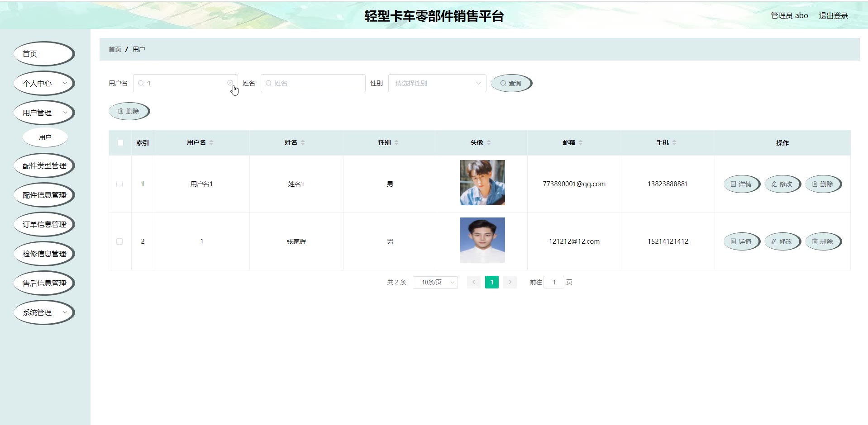868x425 pixels.
Task: Open the avatar photo of 张家辉
Action: pyautogui.click(x=482, y=240)
